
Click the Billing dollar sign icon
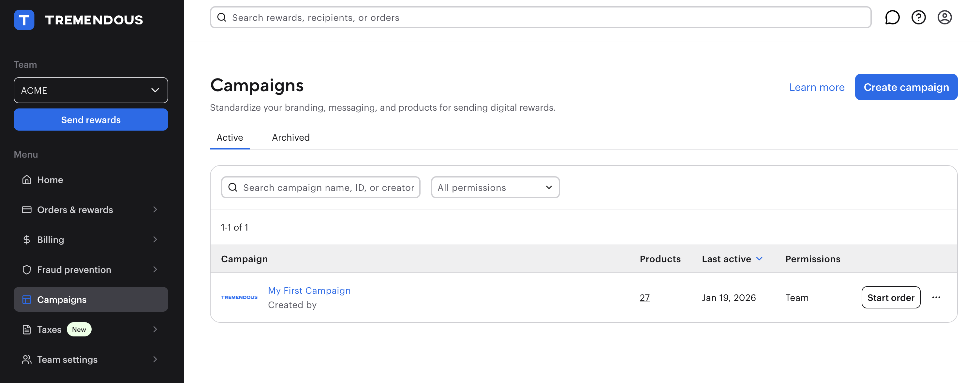27,240
